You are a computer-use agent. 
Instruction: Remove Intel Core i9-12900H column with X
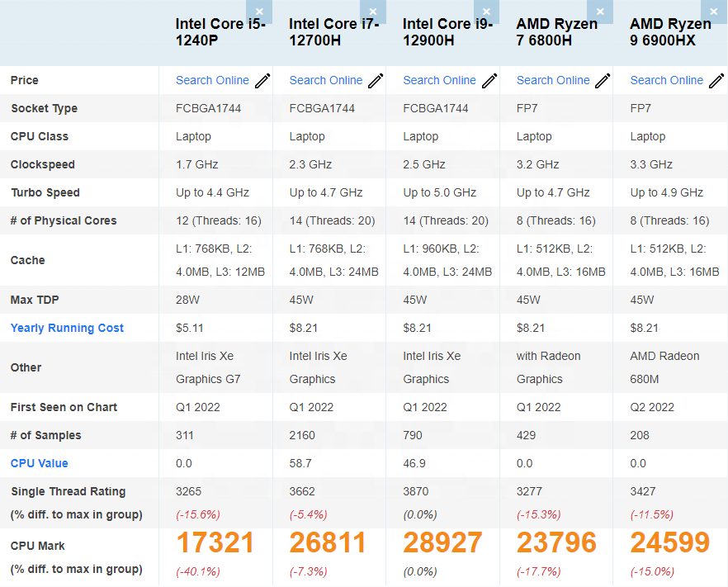[486, 12]
